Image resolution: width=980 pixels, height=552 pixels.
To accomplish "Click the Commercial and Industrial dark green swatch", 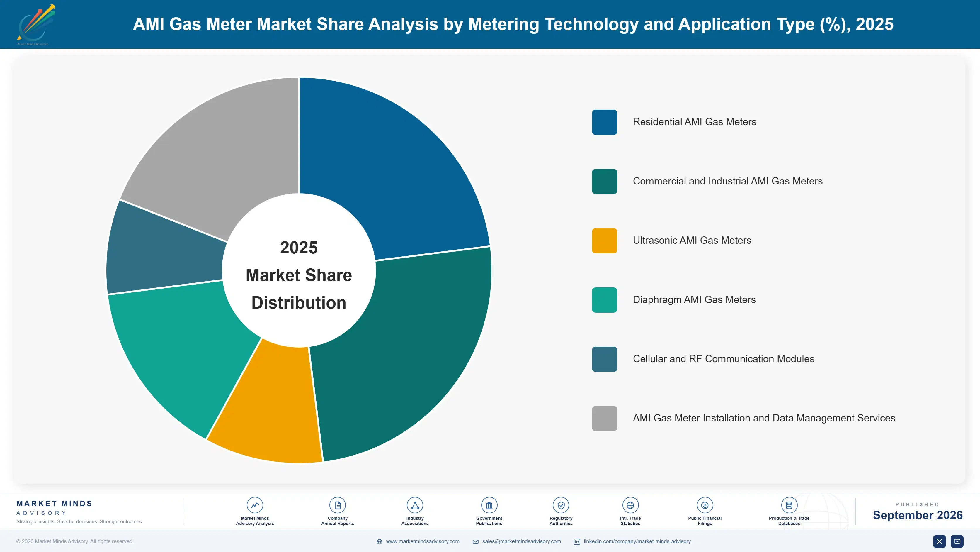I will coord(604,182).
